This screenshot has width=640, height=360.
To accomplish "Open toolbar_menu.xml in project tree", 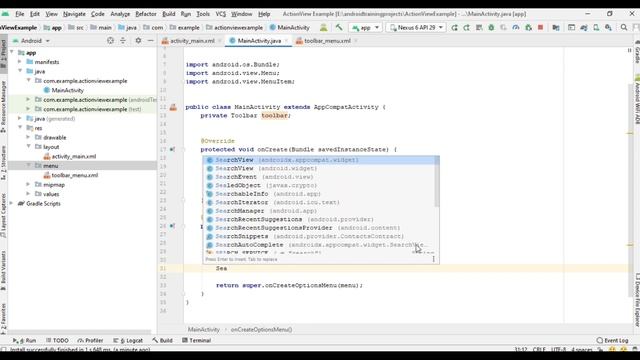I will 71,175.
